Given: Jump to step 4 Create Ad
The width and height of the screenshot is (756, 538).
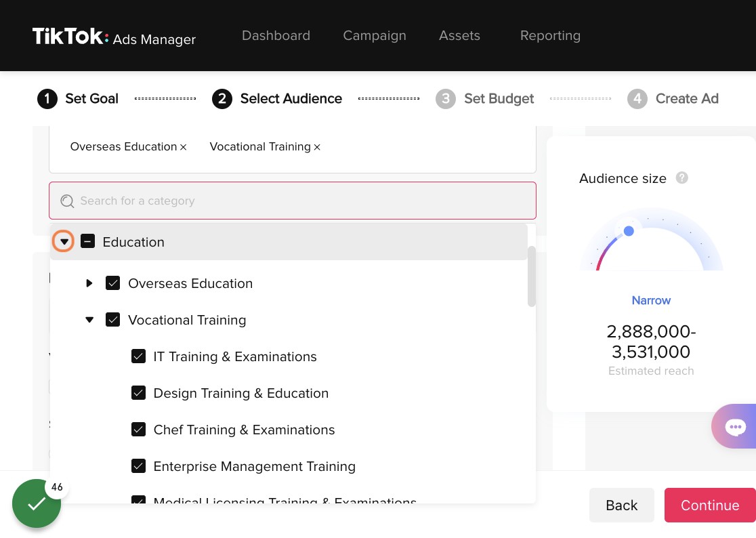Looking at the screenshot, I should click(x=673, y=98).
